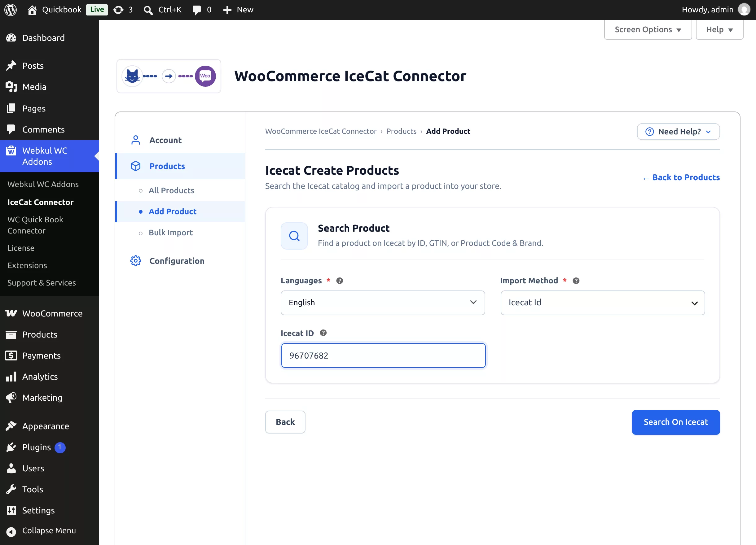Show the Import Method help tooltip icon
Image resolution: width=756 pixels, height=545 pixels.
coord(576,281)
